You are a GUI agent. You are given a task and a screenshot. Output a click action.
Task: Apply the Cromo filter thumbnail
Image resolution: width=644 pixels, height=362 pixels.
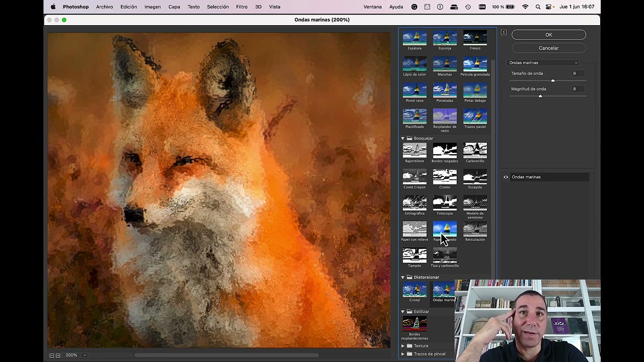pos(445,177)
